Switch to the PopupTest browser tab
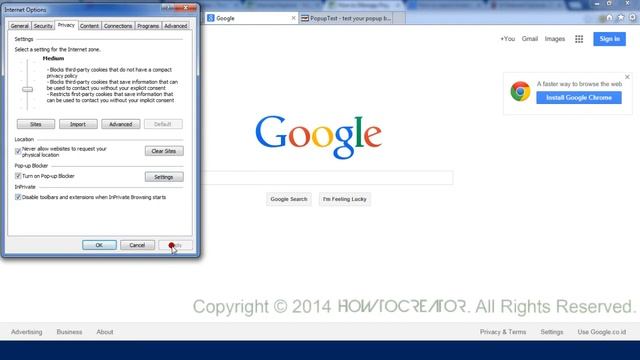This screenshot has width=640, height=360. [x=347, y=18]
